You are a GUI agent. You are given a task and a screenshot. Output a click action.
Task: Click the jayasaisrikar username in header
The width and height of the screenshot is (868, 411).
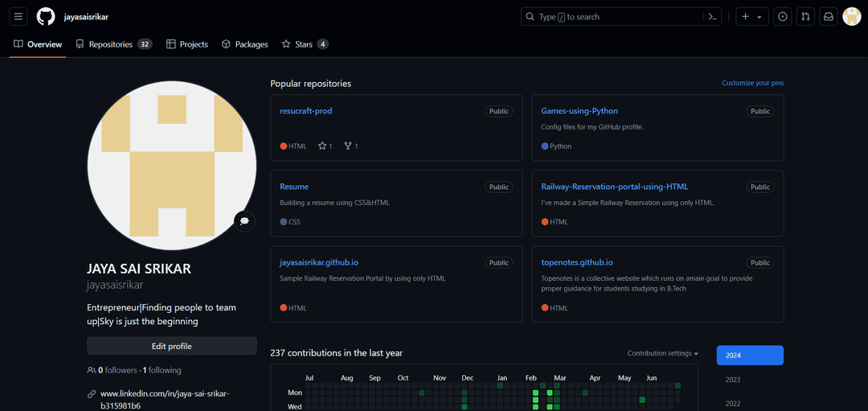tap(86, 17)
